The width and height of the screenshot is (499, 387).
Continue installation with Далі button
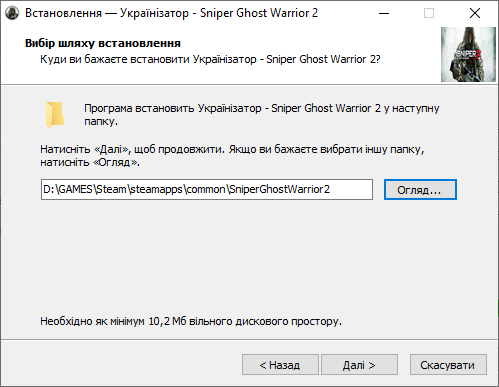tap(359, 365)
